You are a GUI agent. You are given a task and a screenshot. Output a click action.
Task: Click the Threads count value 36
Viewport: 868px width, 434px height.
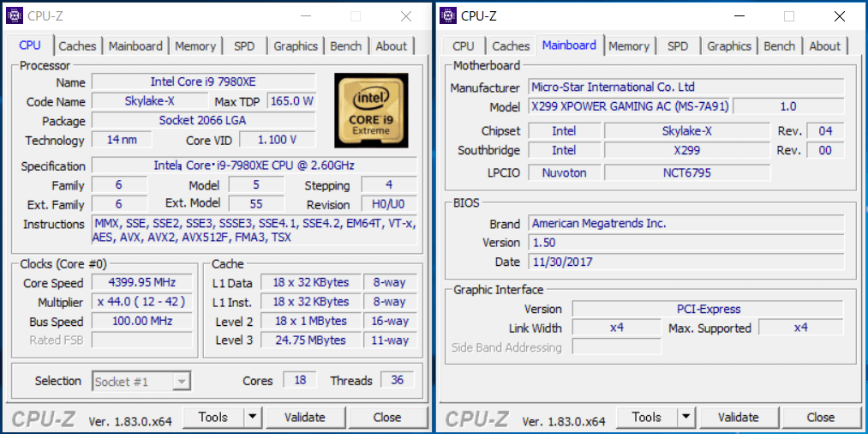(x=397, y=380)
